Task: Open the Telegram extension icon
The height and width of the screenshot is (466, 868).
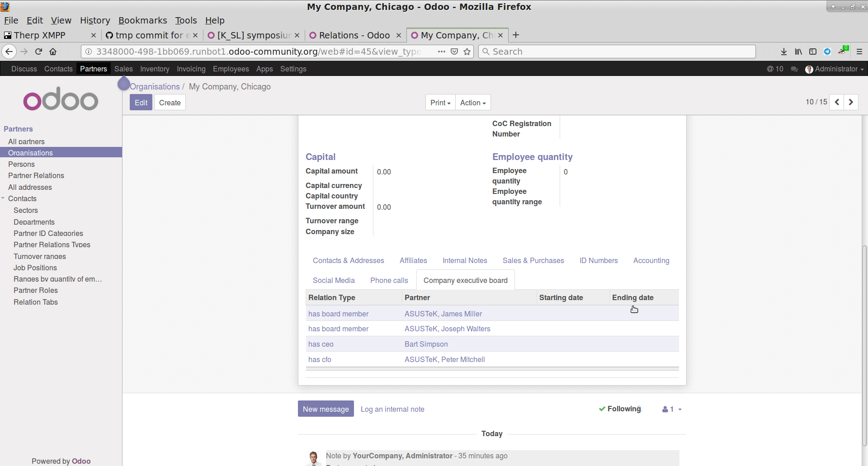Action: coord(827,52)
